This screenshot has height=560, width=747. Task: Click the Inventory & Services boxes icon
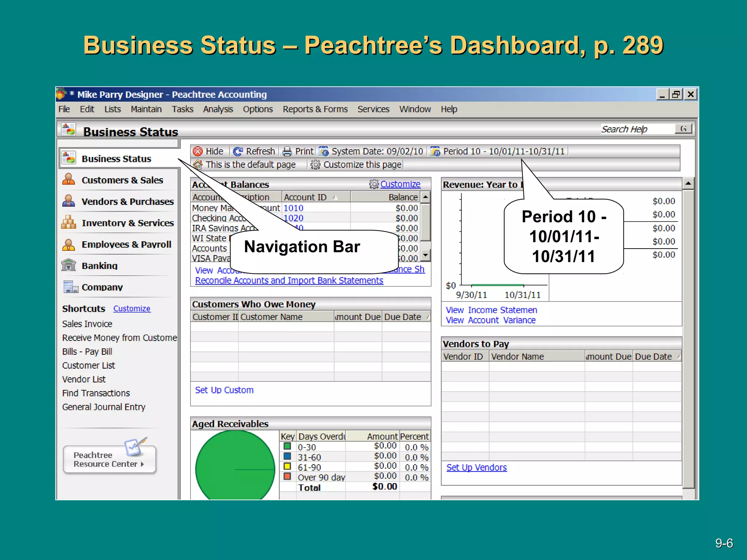click(69, 222)
